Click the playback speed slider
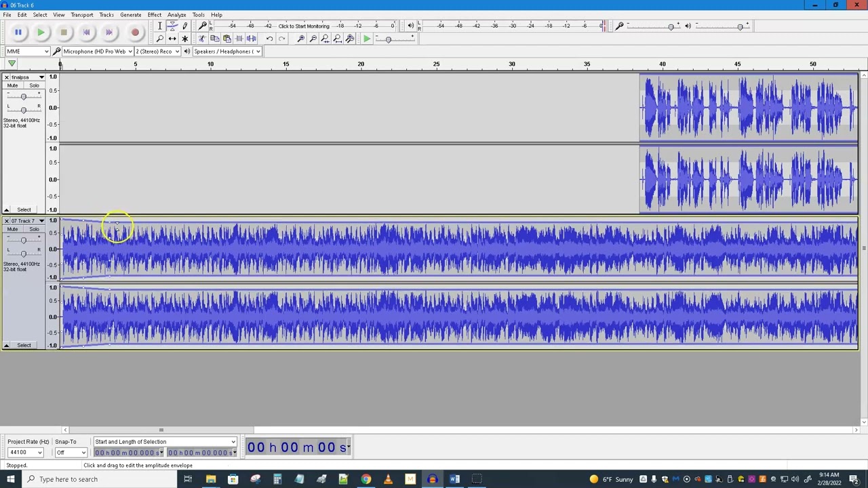 pos(395,39)
